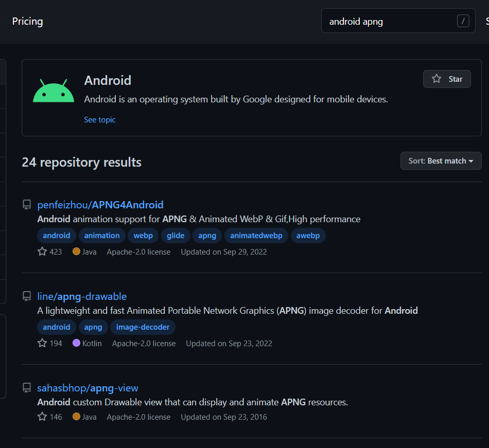
Task: Click Updated on Sep 23, 2016 text
Action: coord(224,417)
